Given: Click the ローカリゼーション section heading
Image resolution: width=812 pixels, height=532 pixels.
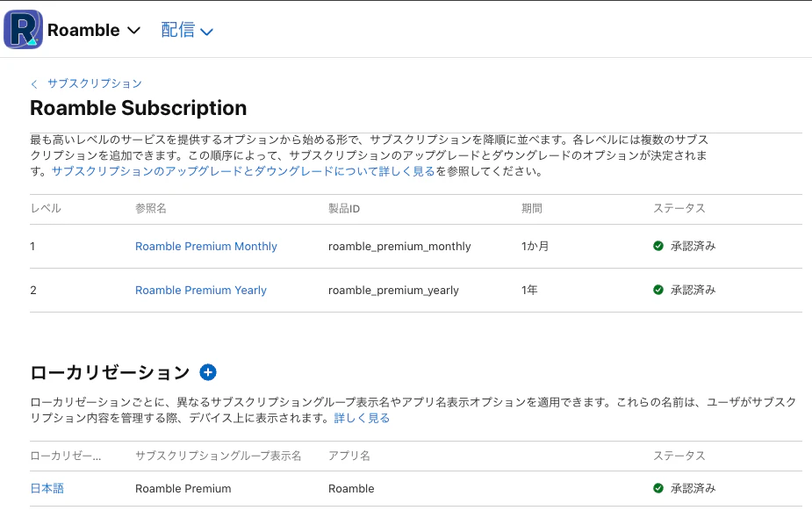Looking at the screenshot, I should click(x=110, y=372).
